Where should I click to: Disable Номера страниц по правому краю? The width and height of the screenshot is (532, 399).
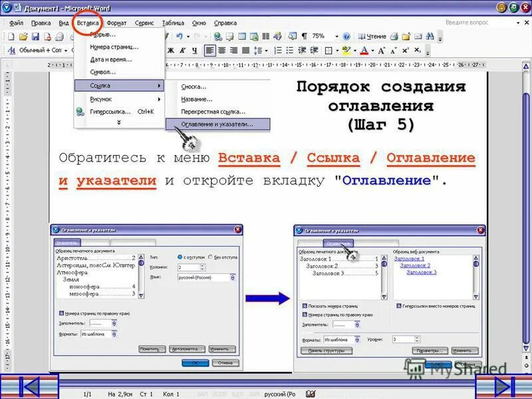[x=304, y=315]
